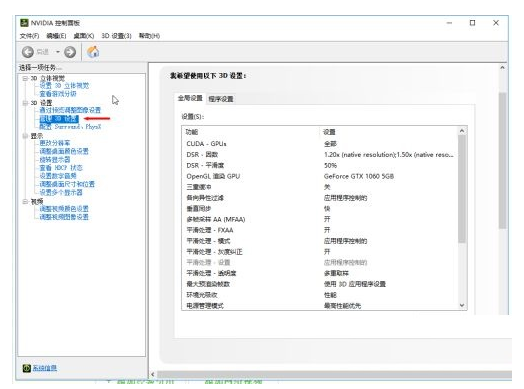Select the highlighted 管理 3D 设置 task
Viewport: 524px width, 389px height.
tap(59, 119)
